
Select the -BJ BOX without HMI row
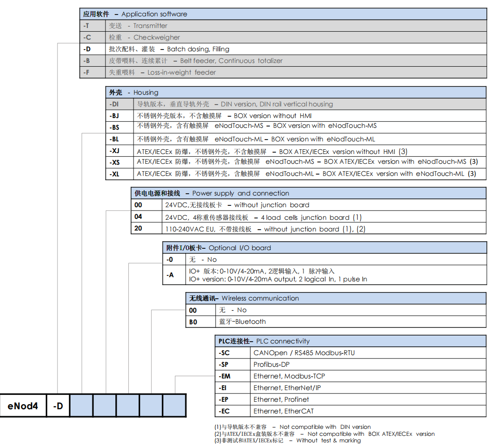[x=296, y=116]
